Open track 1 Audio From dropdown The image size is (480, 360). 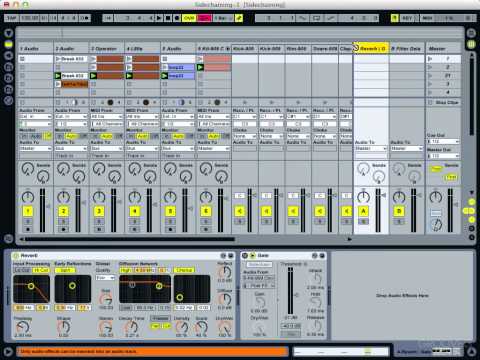[x=35, y=117]
